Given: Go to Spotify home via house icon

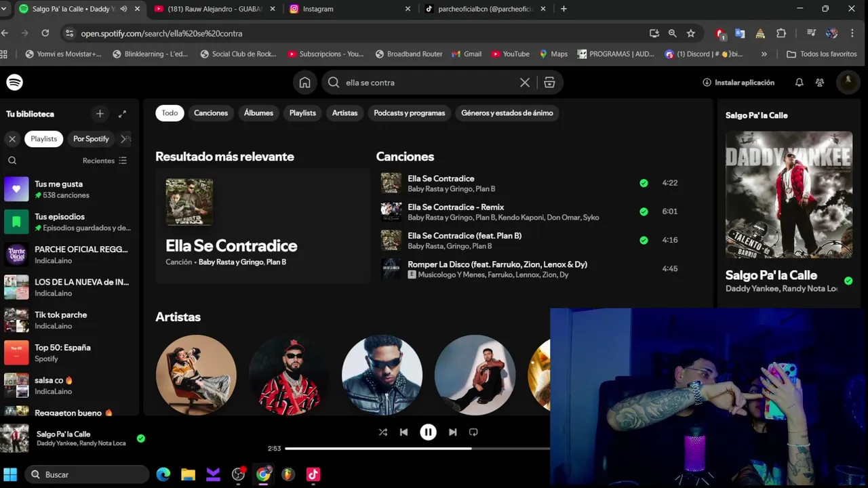Looking at the screenshot, I should (305, 83).
